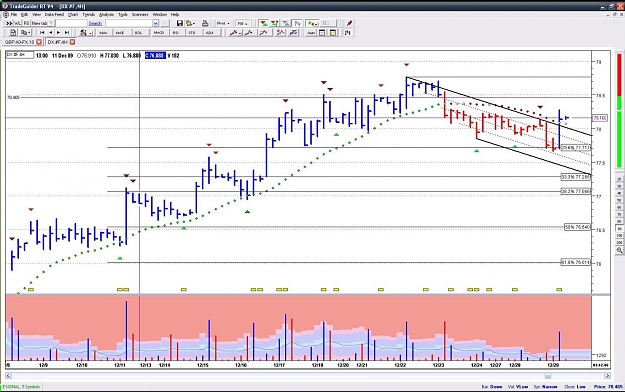This screenshot has width=625, height=392.
Task: Click the second red-green arrows signals icon
Action: point(274,23)
